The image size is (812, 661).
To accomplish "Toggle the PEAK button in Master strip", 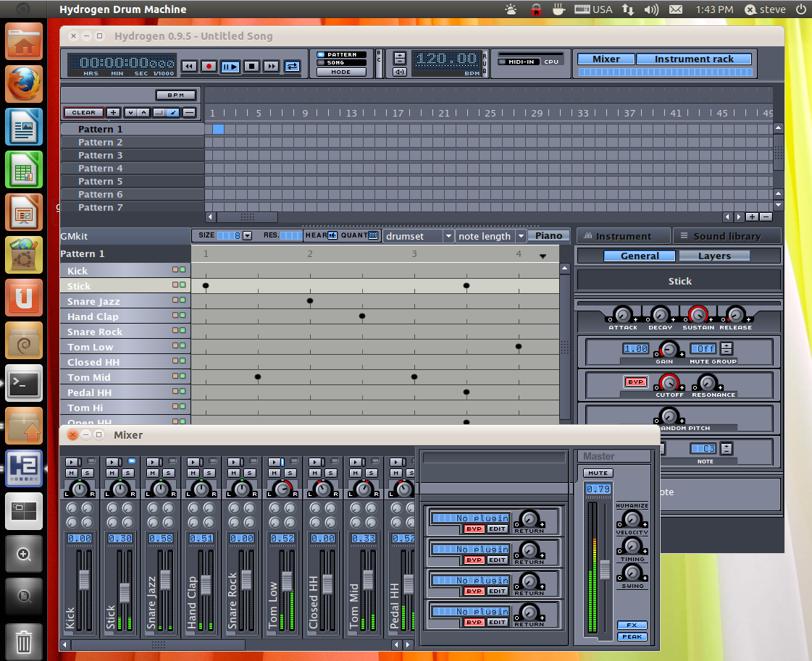I will coord(632,636).
